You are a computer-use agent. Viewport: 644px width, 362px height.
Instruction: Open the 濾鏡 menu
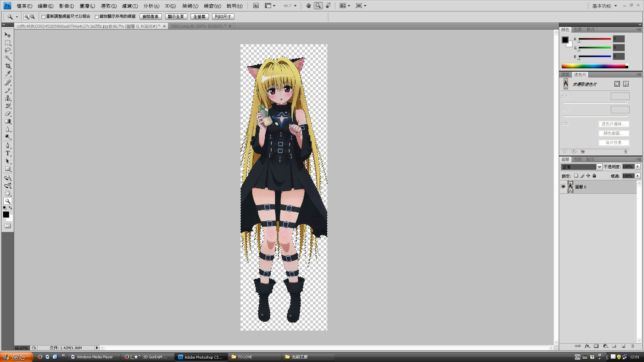coord(130,6)
